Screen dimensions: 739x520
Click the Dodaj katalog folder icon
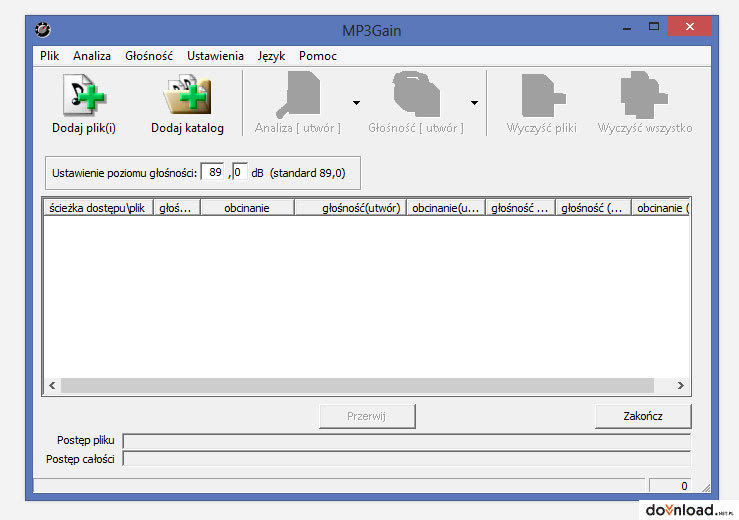tap(187, 96)
